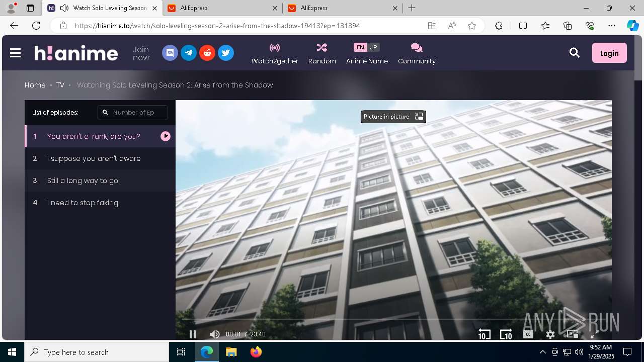Viewport: 644px width, 362px height.
Task: Mute the Solo Leveling tab audio icon
Action: pos(64,8)
